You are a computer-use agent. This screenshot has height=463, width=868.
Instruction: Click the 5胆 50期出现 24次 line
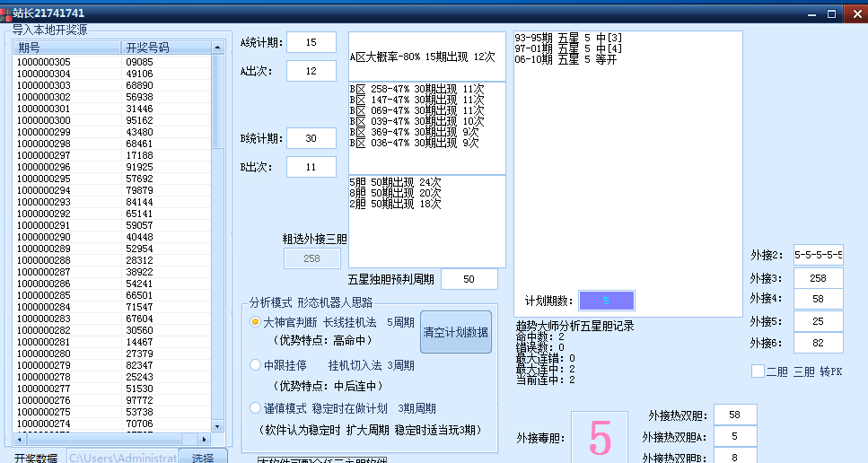[x=395, y=182]
